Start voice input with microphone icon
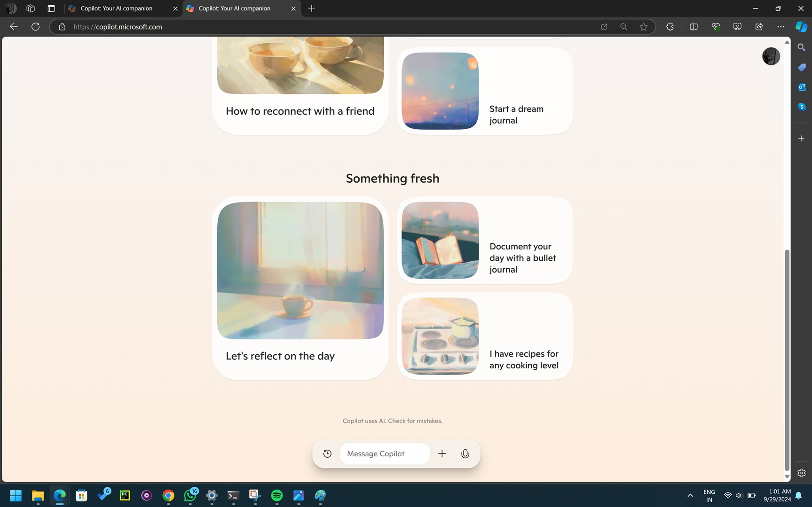This screenshot has width=812, height=507. (465, 453)
